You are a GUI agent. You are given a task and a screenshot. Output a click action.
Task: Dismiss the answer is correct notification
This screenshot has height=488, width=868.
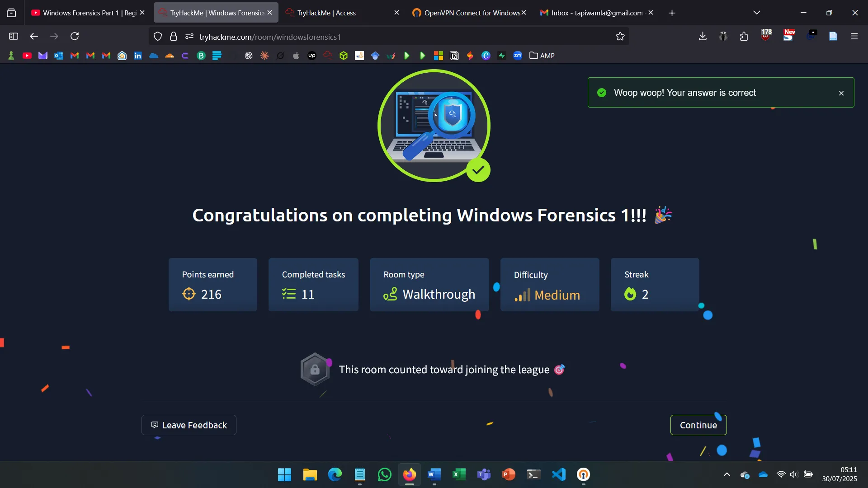coord(841,93)
